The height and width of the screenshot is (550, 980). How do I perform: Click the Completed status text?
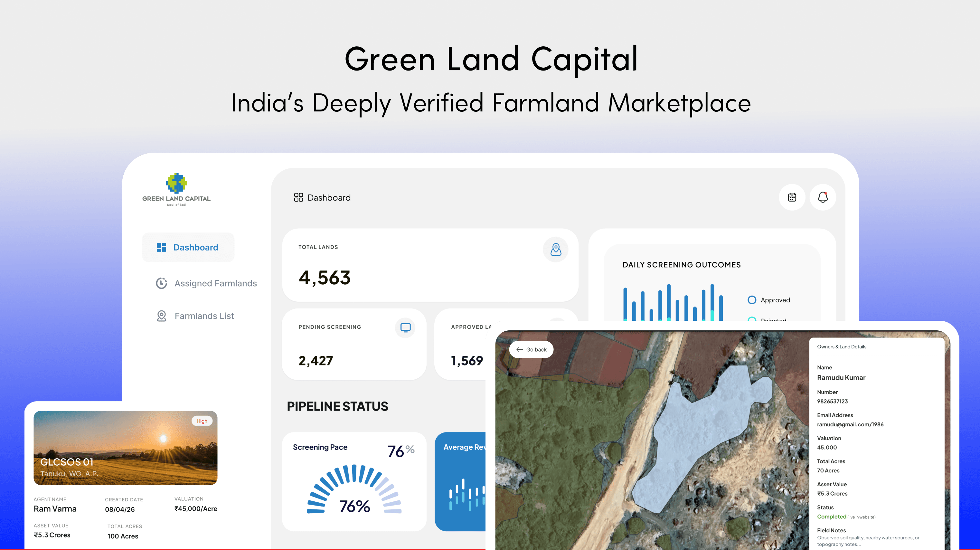pyautogui.click(x=832, y=517)
